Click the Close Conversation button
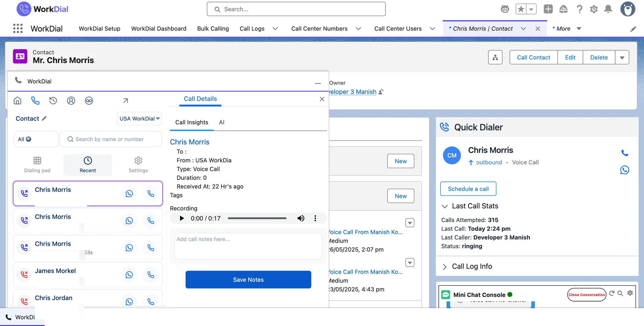This screenshot has width=644, height=326. click(x=587, y=295)
